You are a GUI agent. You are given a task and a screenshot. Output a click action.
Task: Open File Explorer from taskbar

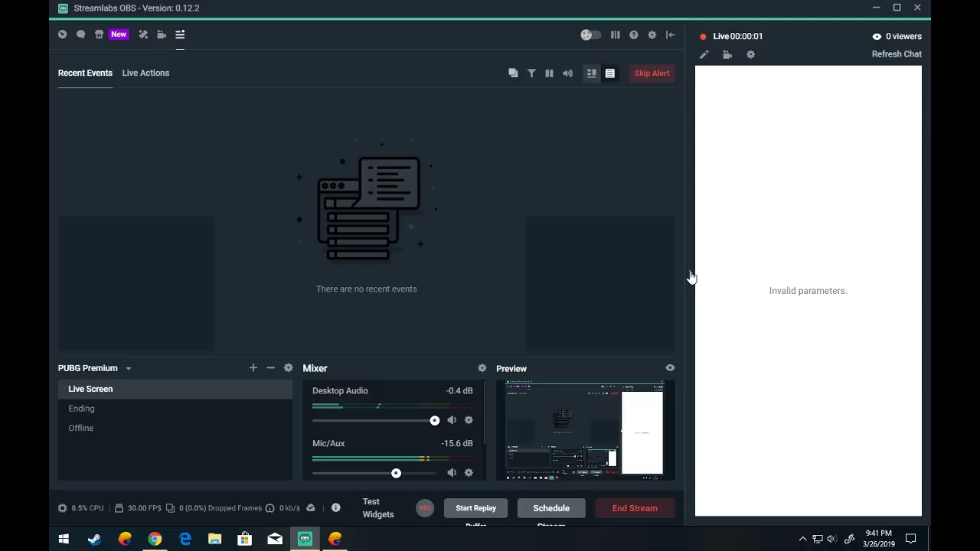pos(215,540)
